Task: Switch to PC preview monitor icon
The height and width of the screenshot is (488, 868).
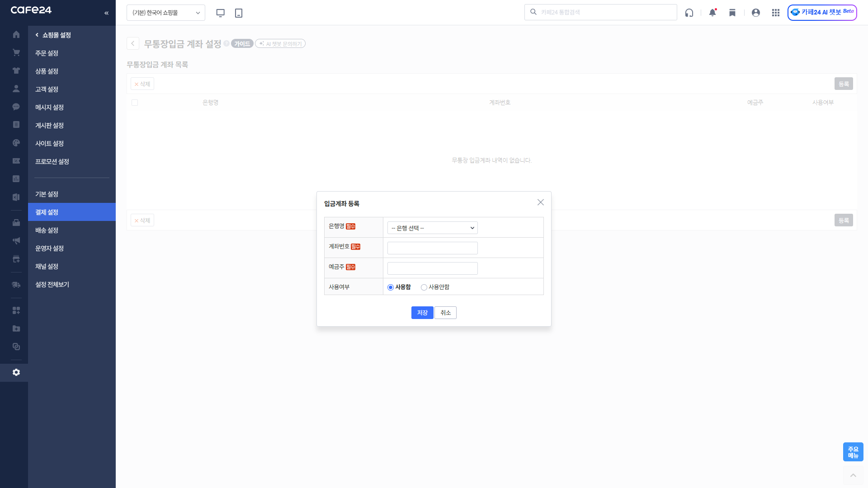Action: point(221,13)
